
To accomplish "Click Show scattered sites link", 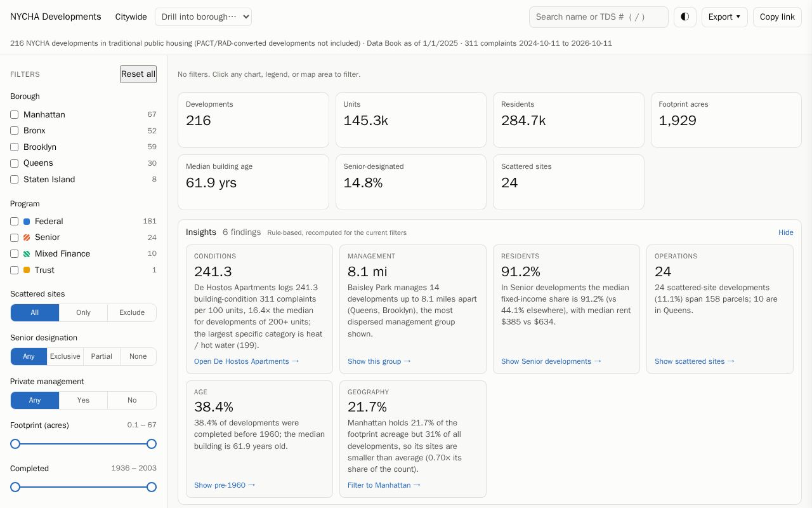I will pyautogui.click(x=695, y=361).
